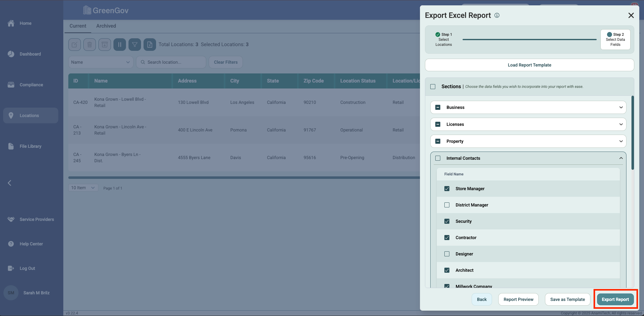Image resolution: width=644 pixels, height=316 pixels.
Task: Click the Search location input field
Action: pyautogui.click(x=174, y=62)
